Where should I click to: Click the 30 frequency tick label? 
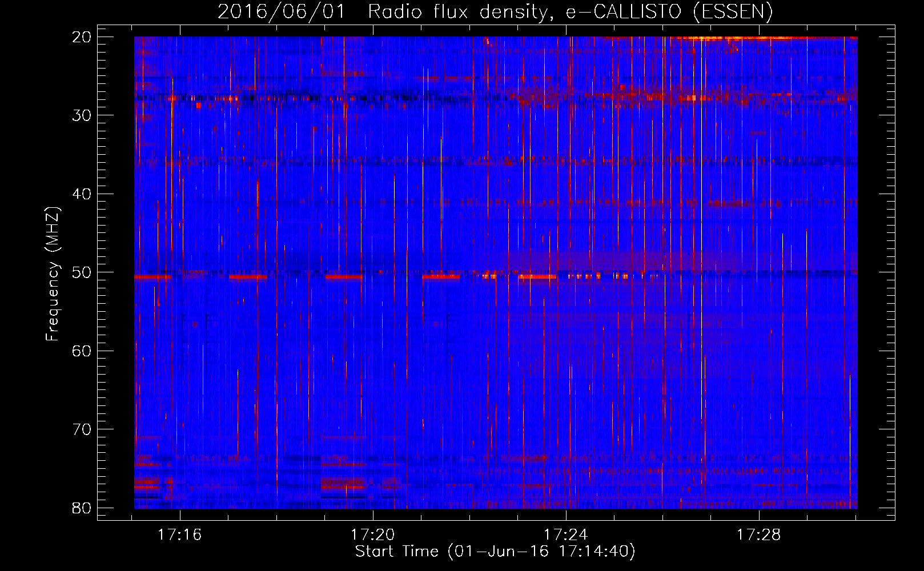click(82, 115)
